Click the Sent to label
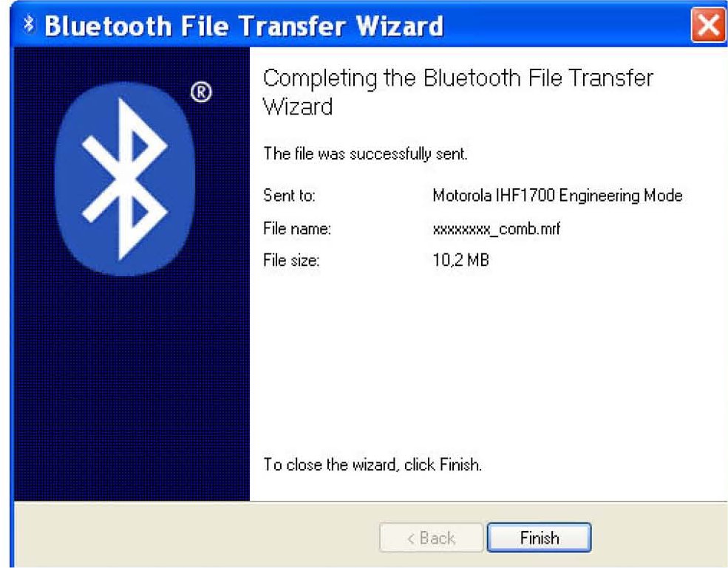728x568 pixels. click(289, 195)
